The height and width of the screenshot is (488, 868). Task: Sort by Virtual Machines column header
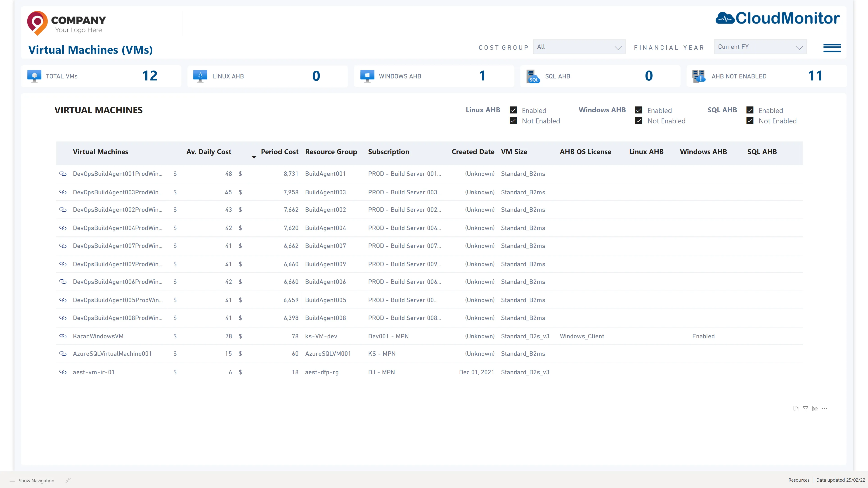[x=100, y=152]
